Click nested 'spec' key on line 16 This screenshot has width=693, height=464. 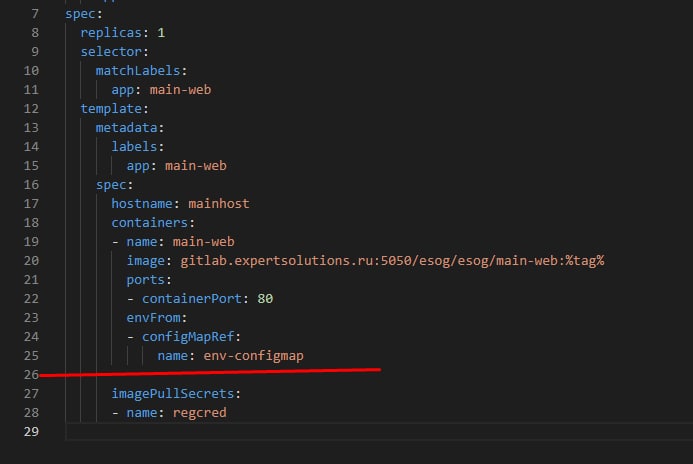point(111,185)
